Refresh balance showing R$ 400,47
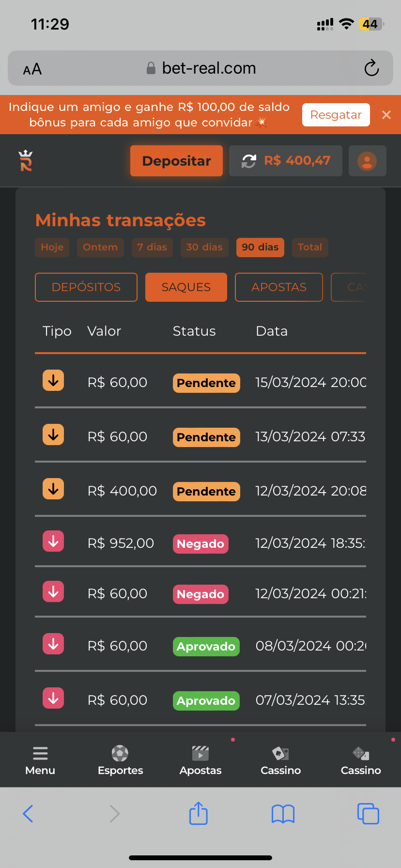The image size is (401, 868). 249,161
